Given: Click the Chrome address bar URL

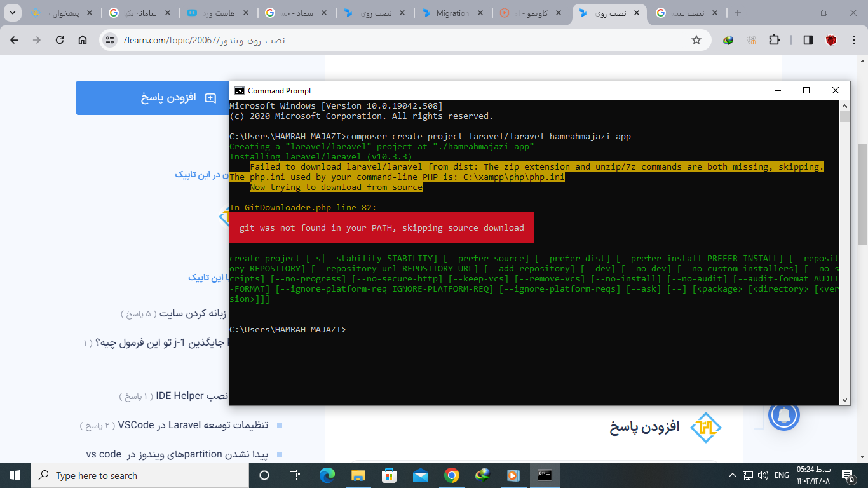Looking at the screenshot, I should [x=203, y=40].
